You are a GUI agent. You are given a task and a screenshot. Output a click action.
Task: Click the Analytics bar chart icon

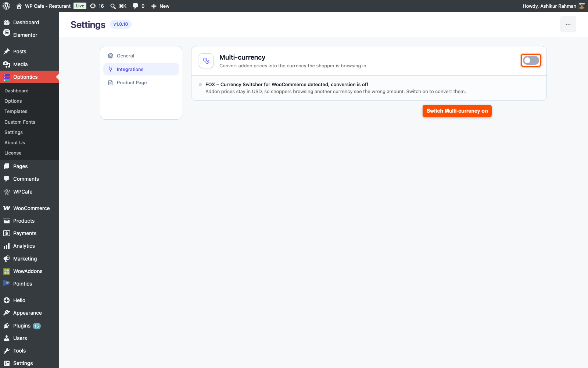click(7, 246)
